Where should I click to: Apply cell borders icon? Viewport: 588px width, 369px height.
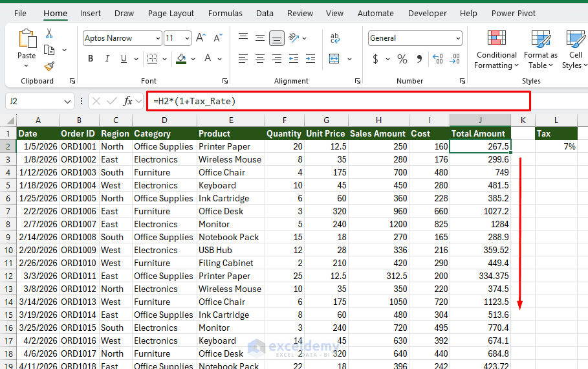click(x=152, y=58)
